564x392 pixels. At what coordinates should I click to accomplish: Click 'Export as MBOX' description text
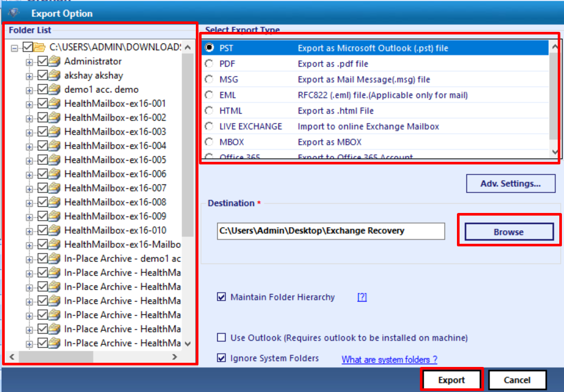(x=330, y=142)
